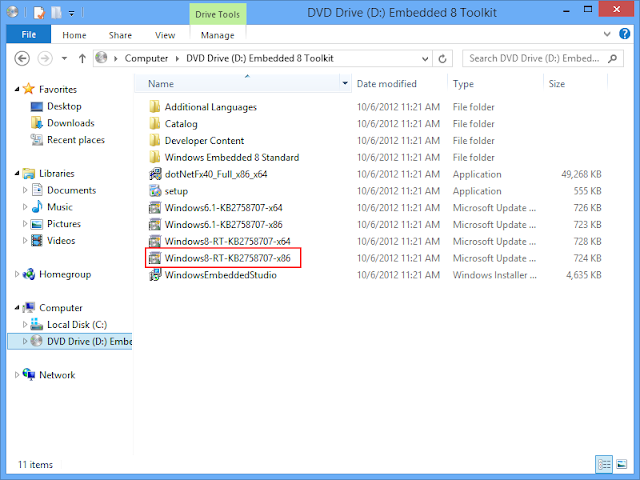640x480 pixels.
Task: Expand the Network node
Action: 17,375
